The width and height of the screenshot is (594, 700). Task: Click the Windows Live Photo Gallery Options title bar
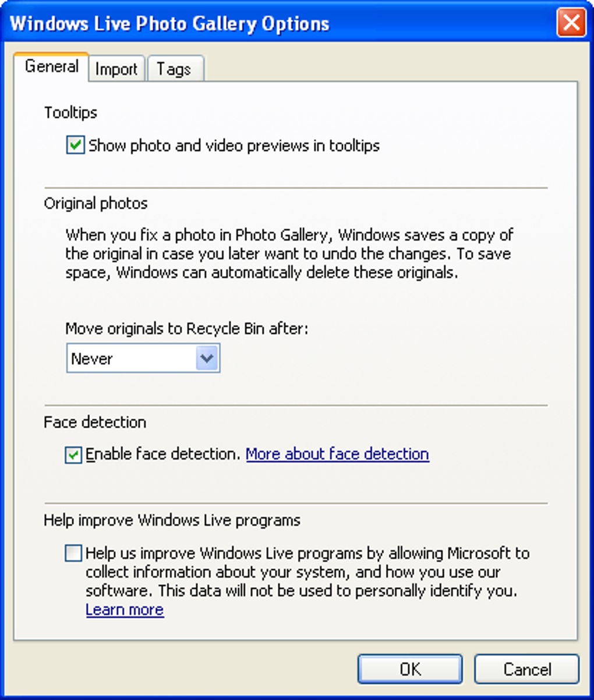coord(280,23)
